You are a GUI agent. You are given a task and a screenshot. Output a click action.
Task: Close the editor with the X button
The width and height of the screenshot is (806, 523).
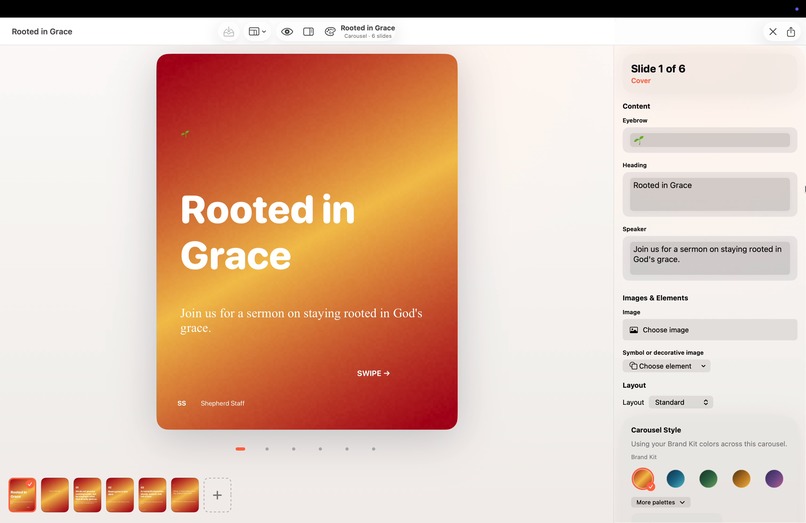click(773, 32)
